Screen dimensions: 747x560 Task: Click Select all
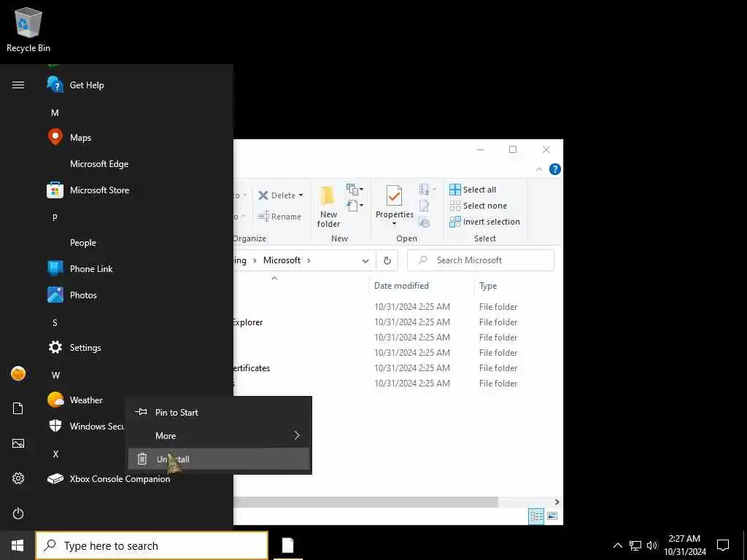tap(473, 190)
